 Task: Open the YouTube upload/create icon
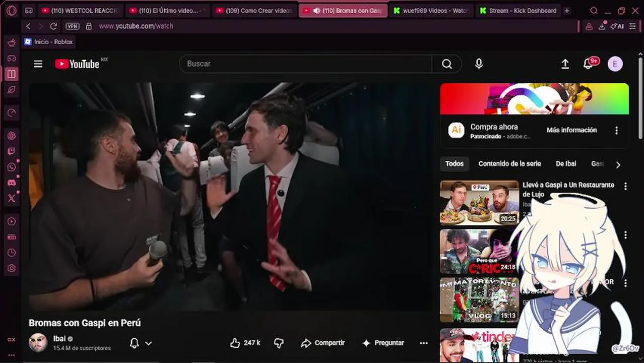pos(565,64)
